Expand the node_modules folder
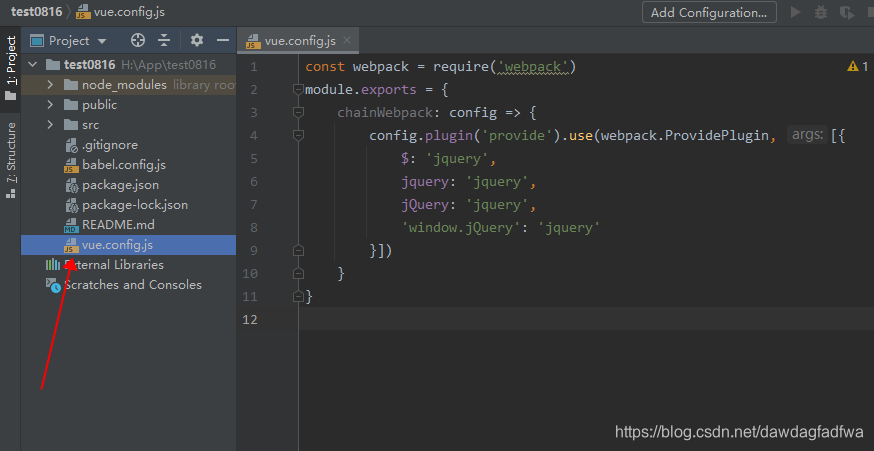Viewport: 874px width, 451px height. (x=50, y=85)
